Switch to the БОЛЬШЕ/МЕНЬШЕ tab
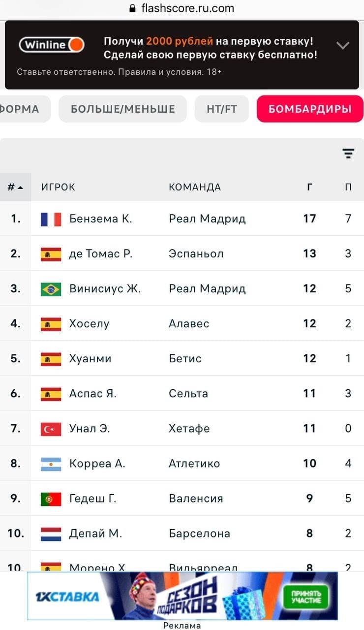 pyautogui.click(x=123, y=109)
